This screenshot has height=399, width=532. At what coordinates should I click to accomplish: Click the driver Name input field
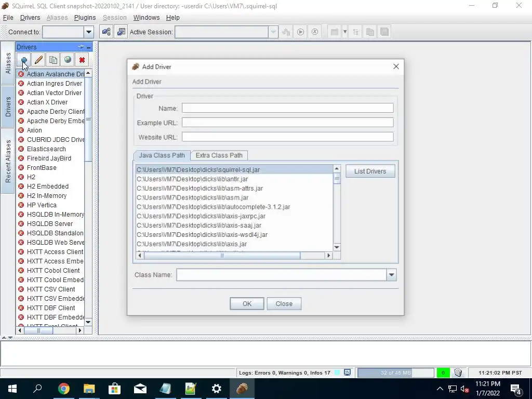(287, 108)
